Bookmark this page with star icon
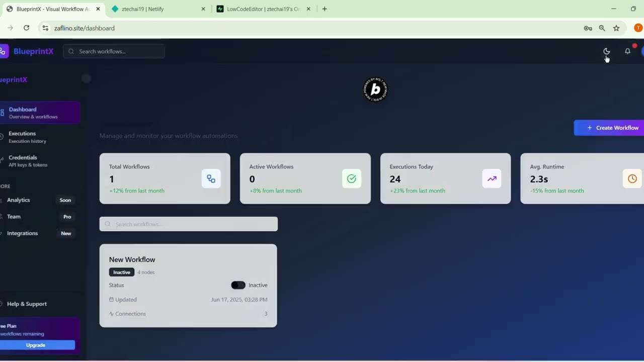Viewport: 644px width, 362px height. [616, 28]
